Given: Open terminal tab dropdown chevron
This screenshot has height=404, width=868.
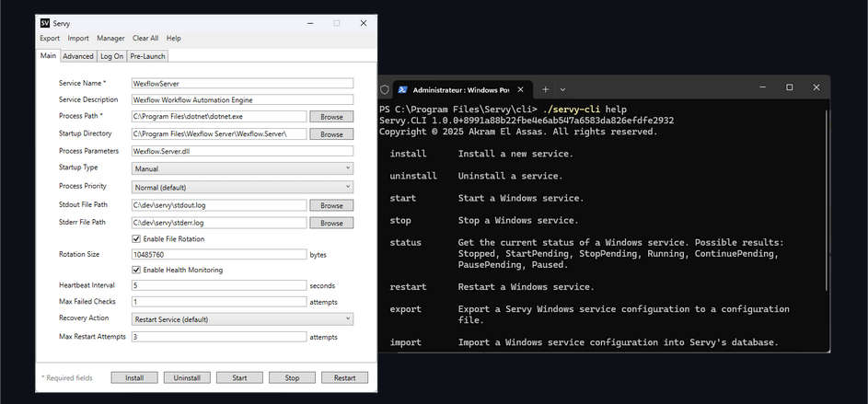Looking at the screenshot, I should tap(562, 89).
